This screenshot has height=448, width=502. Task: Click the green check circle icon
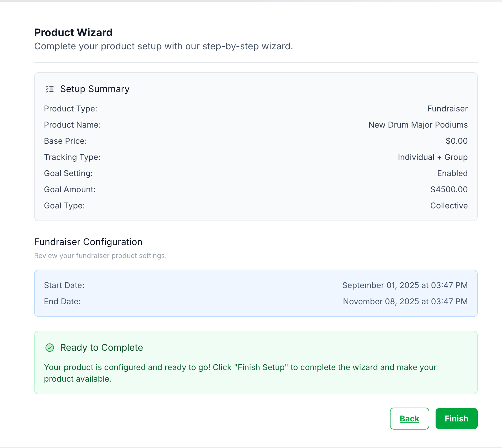click(x=50, y=348)
